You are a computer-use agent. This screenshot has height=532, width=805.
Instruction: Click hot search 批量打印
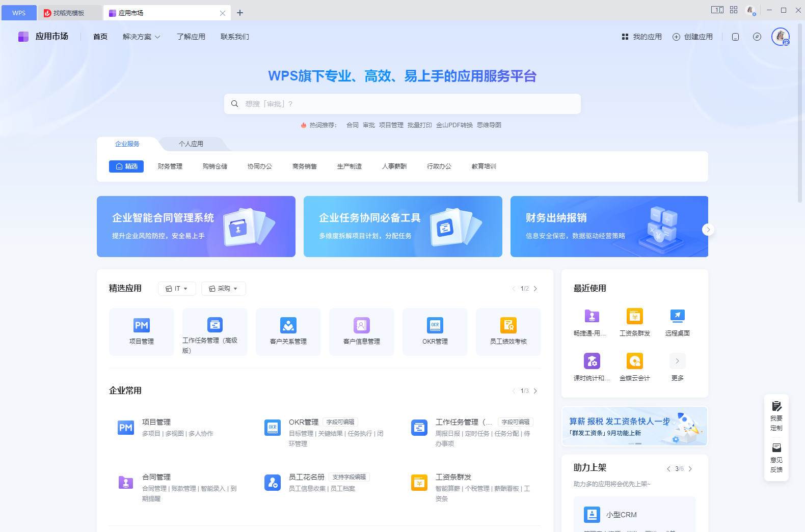(x=420, y=125)
